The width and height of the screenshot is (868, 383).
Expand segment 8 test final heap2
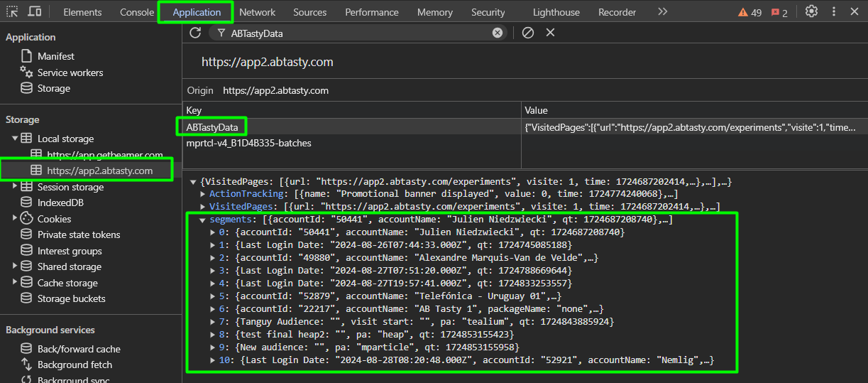tap(214, 335)
